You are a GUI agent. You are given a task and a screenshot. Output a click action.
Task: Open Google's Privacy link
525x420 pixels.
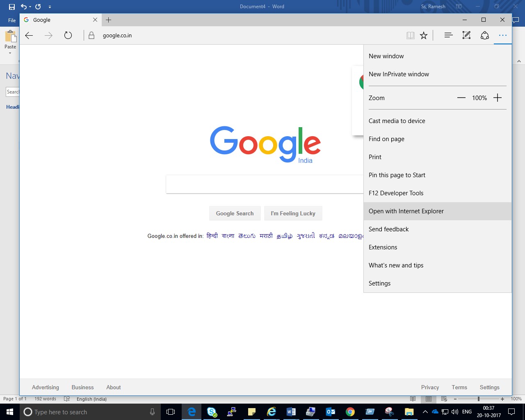[x=429, y=387]
